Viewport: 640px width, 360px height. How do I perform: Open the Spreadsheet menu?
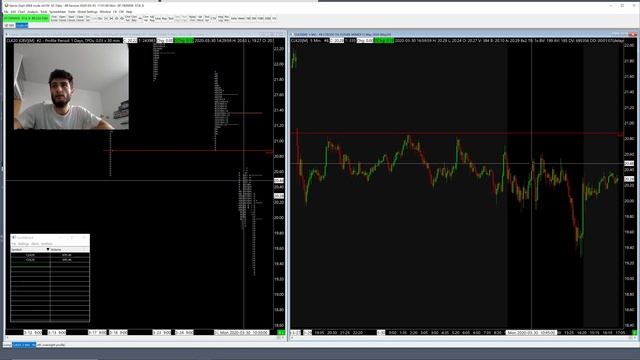[58, 12]
